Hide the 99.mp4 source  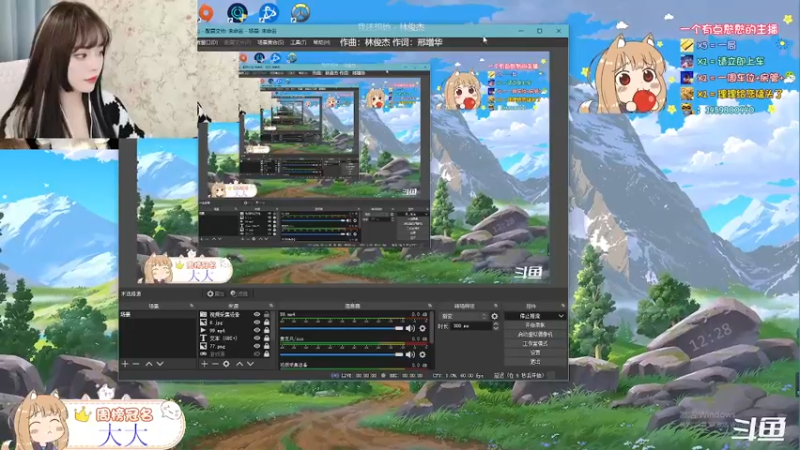click(257, 330)
